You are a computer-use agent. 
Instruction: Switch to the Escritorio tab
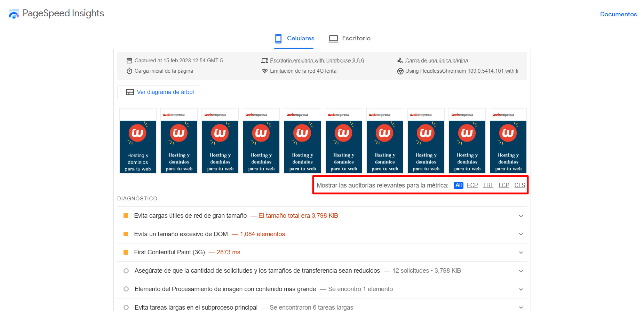(x=349, y=38)
